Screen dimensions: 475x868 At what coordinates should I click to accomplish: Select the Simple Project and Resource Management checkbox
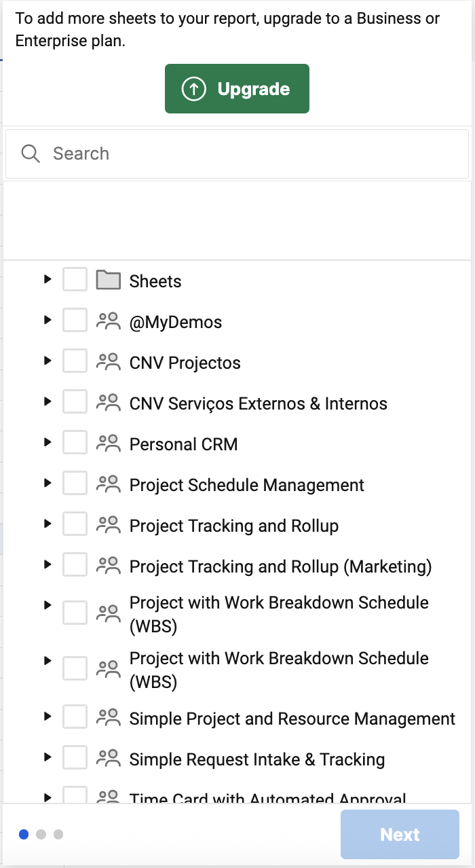click(x=75, y=717)
